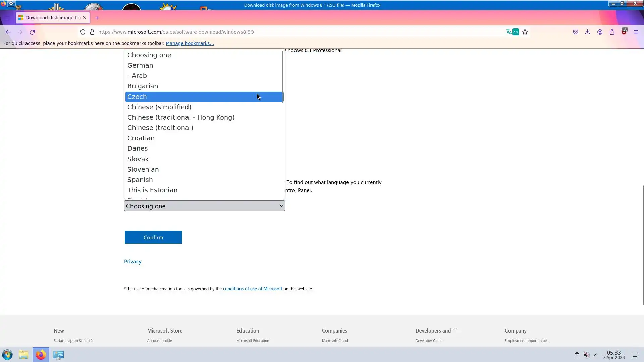Open a new browser tab
The image size is (644, 362).
point(97,18)
